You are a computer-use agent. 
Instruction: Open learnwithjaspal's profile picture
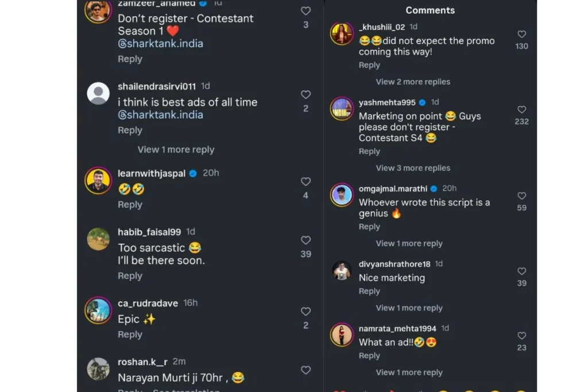coord(98,181)
